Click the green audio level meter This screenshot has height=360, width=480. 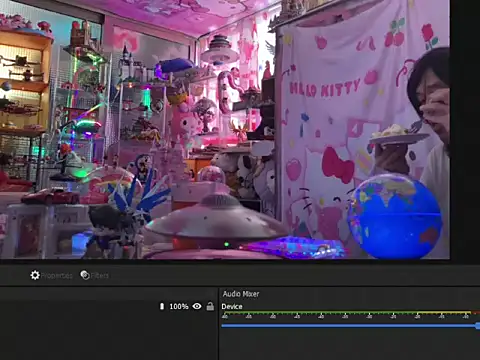click(x=320, y=313)
